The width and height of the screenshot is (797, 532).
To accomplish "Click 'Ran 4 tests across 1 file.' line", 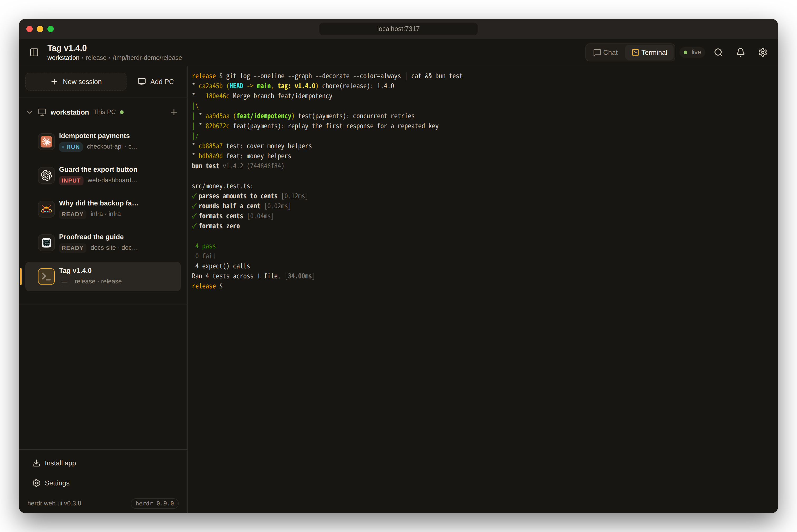I will click(236, 276).
